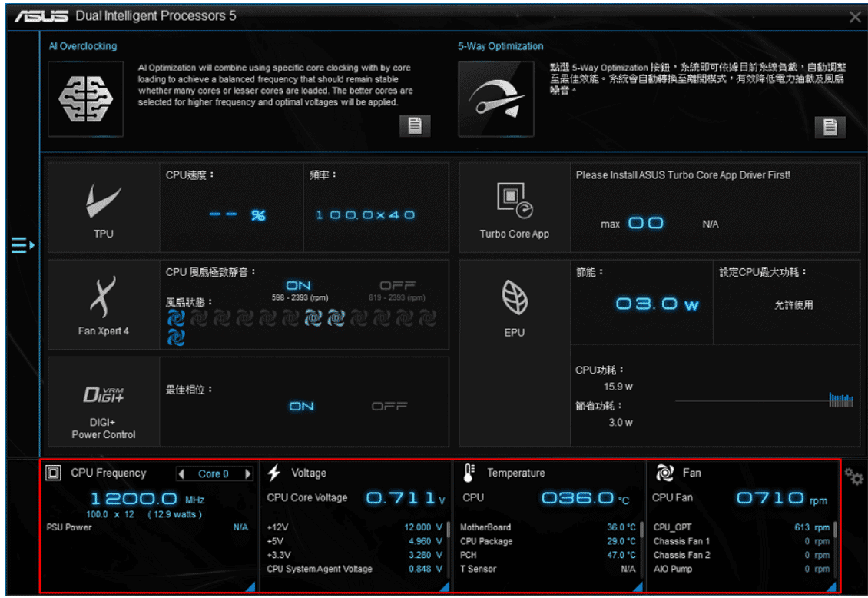Image resolution: width=868 pixels, height=598 pixels.
Task: Click the Chassis Fan 1 row
Action: [742, 541]
